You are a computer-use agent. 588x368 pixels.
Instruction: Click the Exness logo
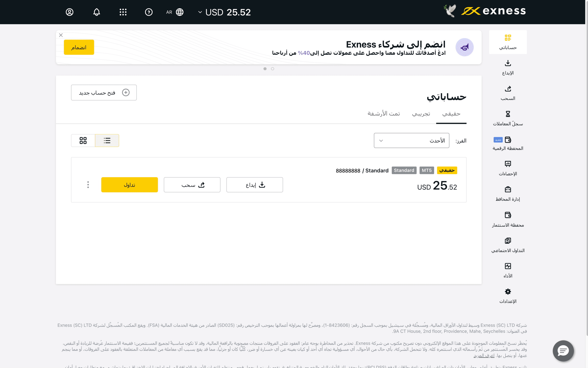(493, 11)
